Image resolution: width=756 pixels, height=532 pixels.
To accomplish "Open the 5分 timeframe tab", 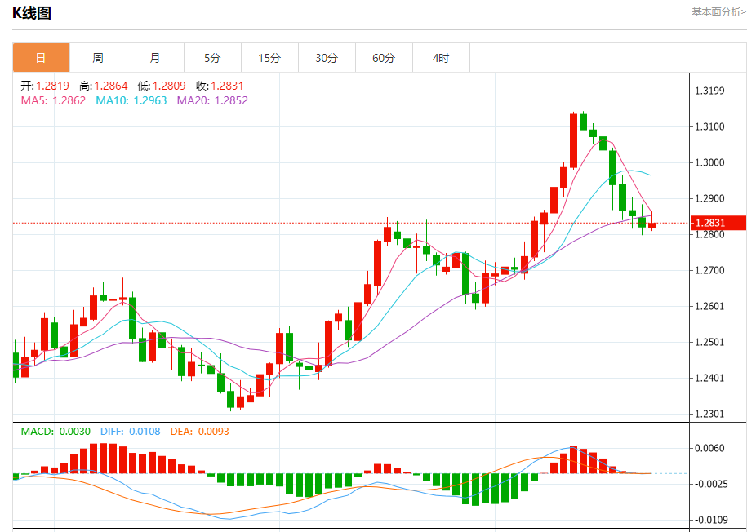I will pos(212,58).
